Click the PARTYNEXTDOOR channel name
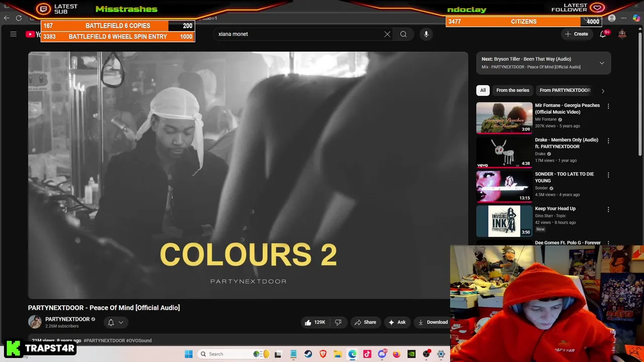644x362 pixels. [x=67, y=319]
